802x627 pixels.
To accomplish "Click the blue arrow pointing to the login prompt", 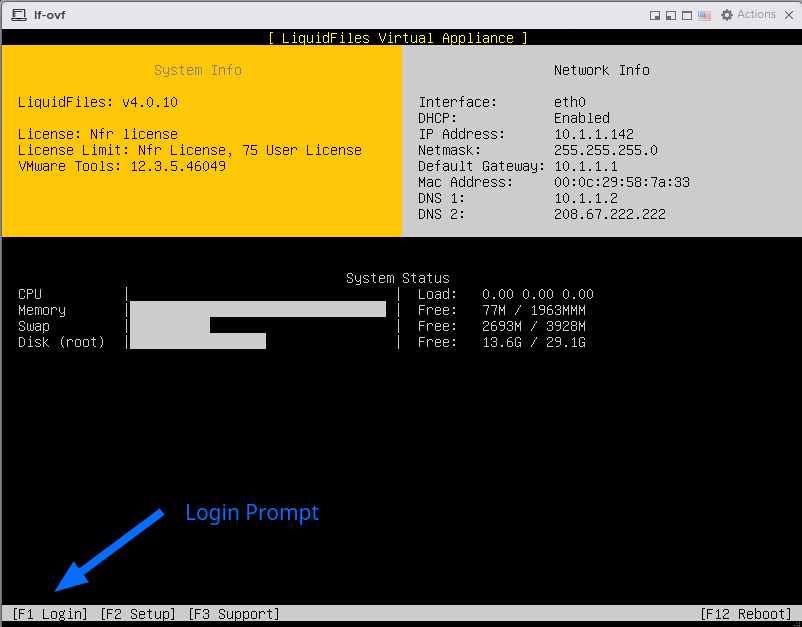I will 110,550.
